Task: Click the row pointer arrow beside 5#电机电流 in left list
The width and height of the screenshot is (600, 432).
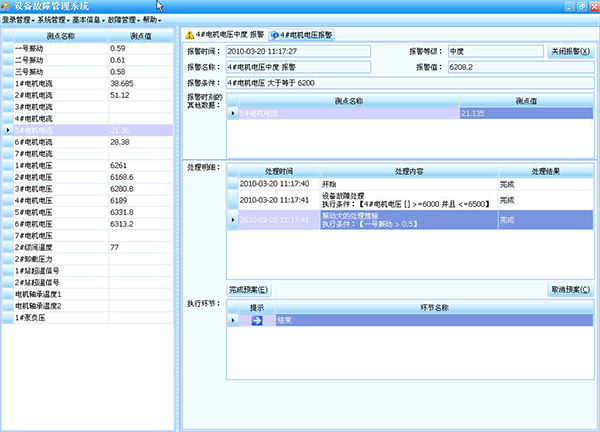Action: click(8, 130)
